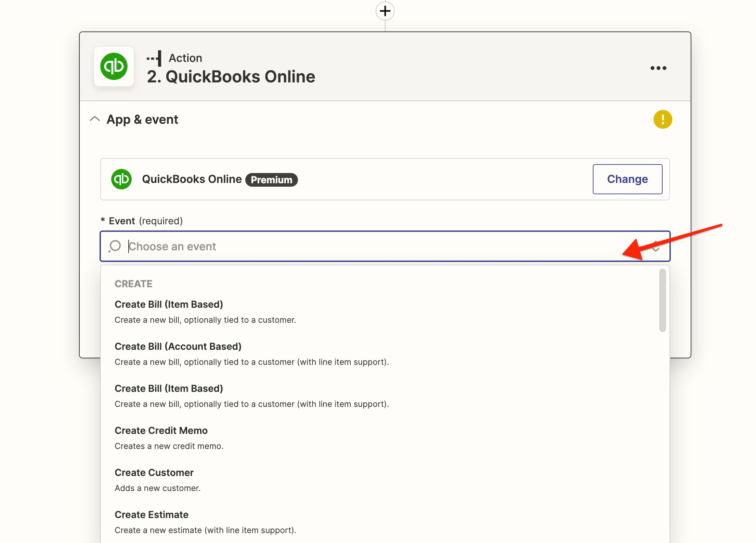Viewport: 756px width, 543px height.
Task: Click the 'Creates a new credit memo.' description
Action: point(169,446)
